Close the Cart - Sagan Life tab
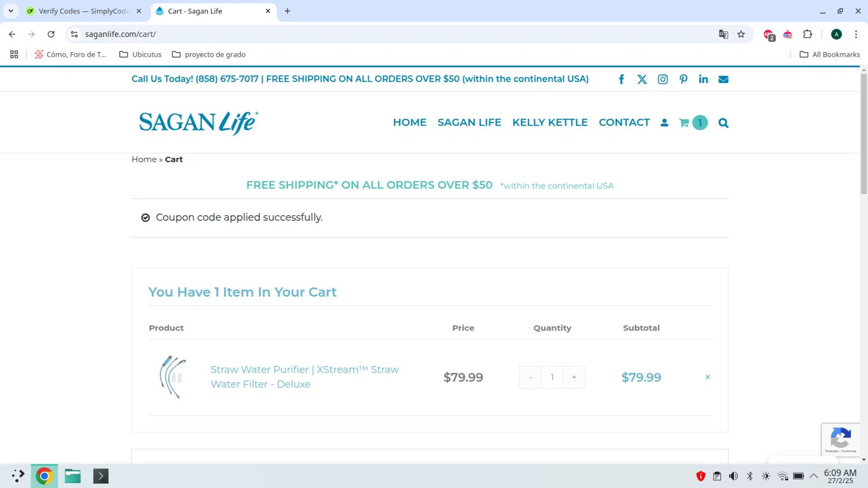 coord(268,11)
